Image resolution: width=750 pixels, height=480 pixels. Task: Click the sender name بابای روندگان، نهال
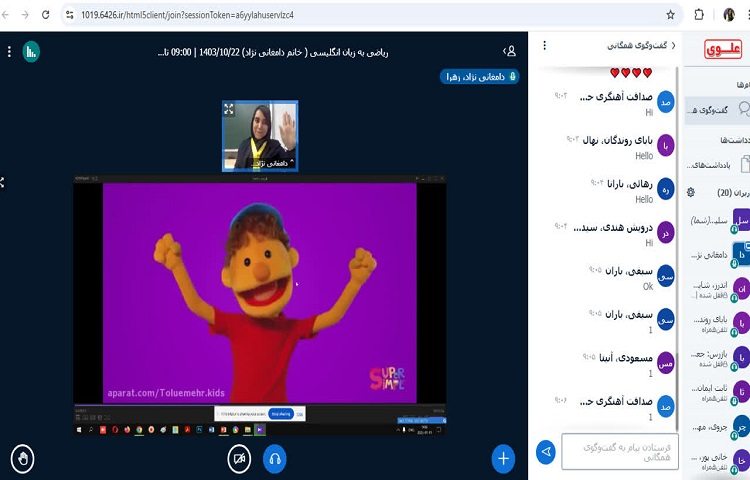click(x=618, y=141)
